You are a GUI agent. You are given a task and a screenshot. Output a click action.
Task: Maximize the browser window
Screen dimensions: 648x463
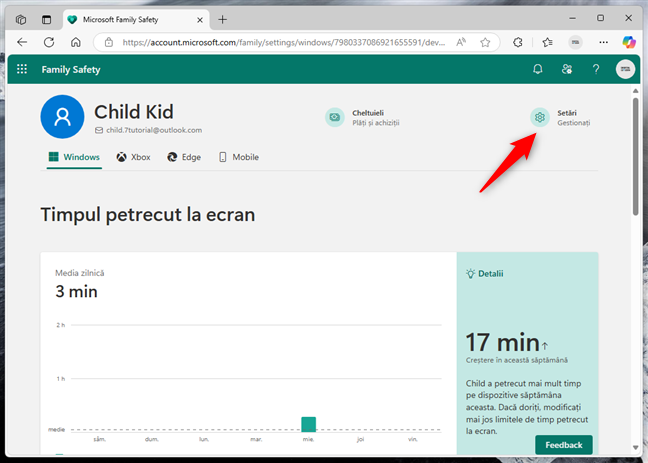pyautogui.click(x=600, y=18)
